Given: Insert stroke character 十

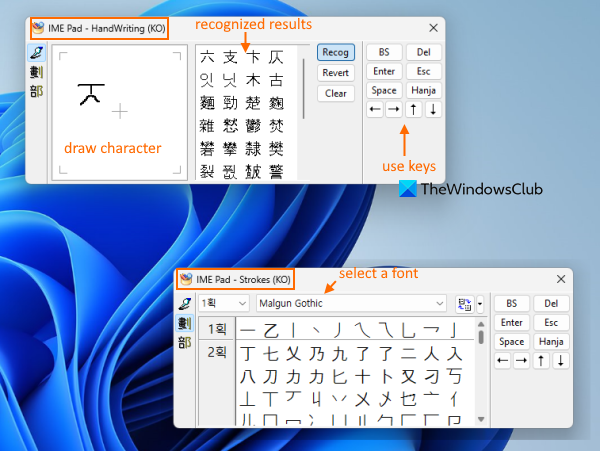Looking at the screenshot, I should [x=363, y=377].
